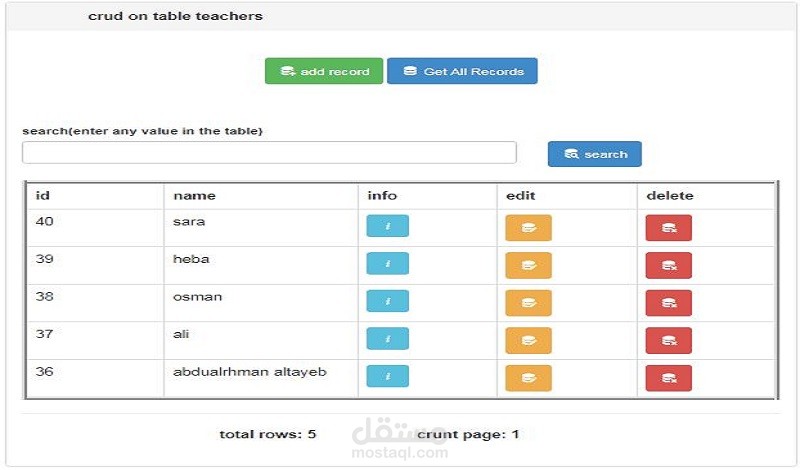Click the name column header
The width and height of the screenshot is (800, 470).
click(x=194, y=195)
